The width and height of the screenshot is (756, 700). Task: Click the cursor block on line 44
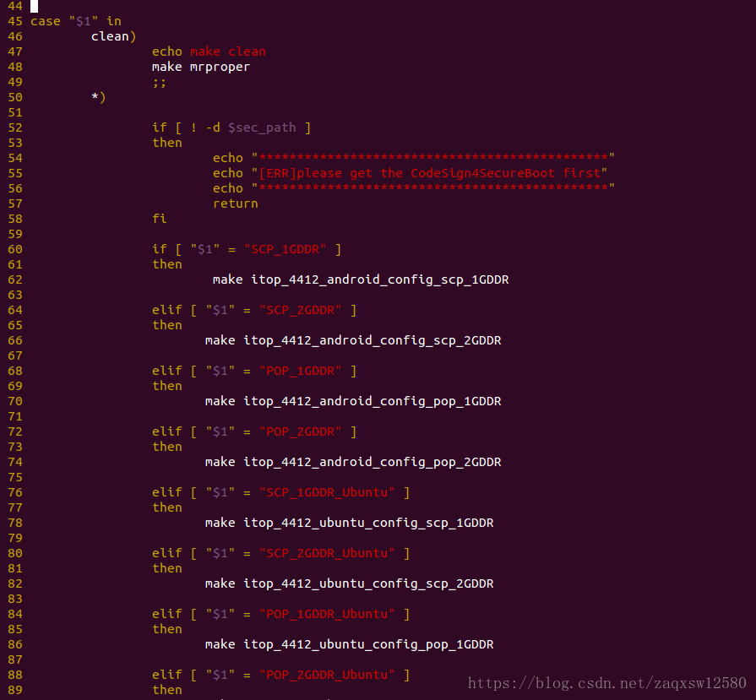[x=35, y=6]
